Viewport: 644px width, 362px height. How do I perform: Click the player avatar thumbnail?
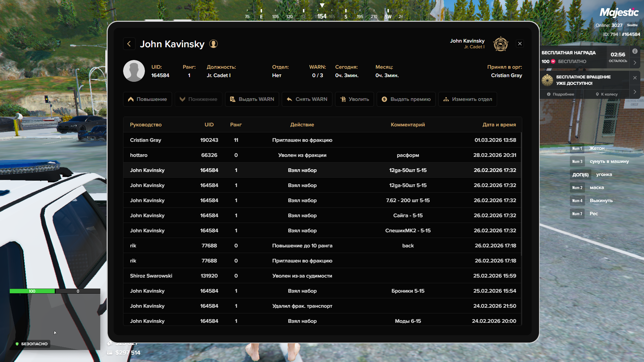(x=134, y=71)
